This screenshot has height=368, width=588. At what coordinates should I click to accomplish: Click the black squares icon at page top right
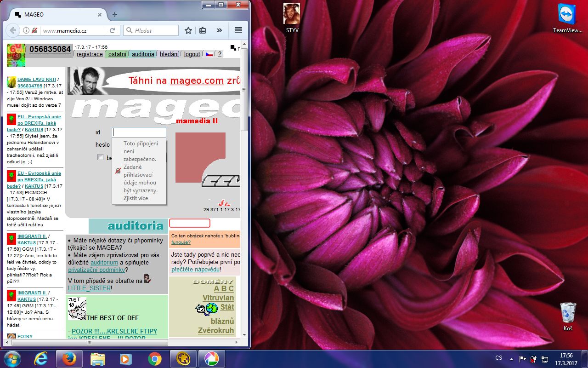[234, 48]
